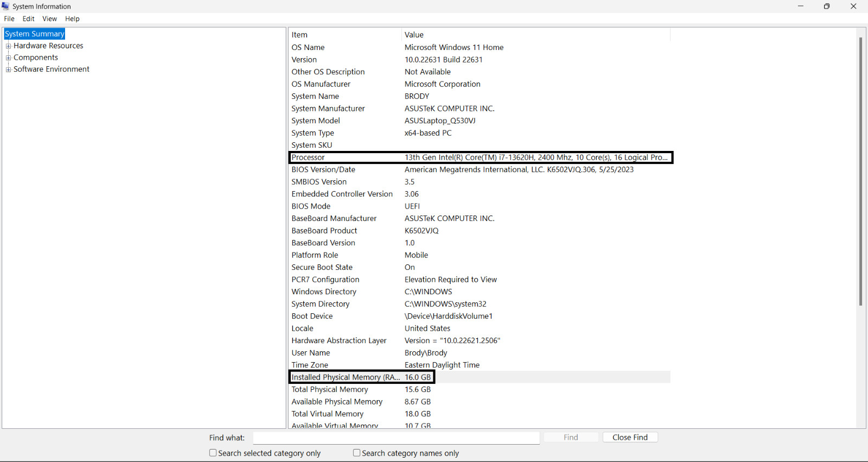Select the Boot Device row
Viewport: 868px width, 462px height.
pos(480,316)
